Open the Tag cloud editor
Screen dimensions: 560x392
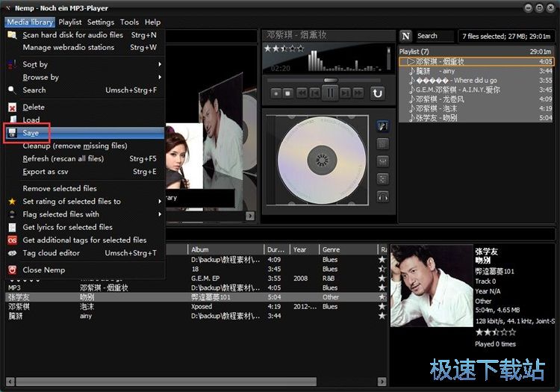point(84,253)
